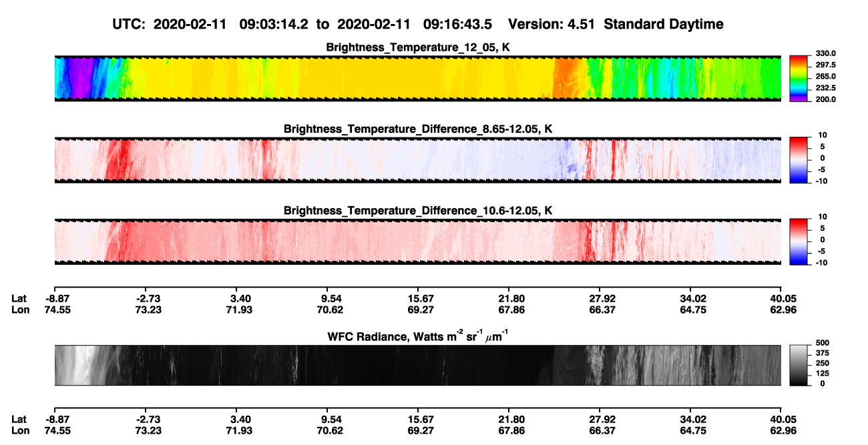
Task: Click longitude '67.86' under the 10.6-12.05 panel
Action: 511,309
